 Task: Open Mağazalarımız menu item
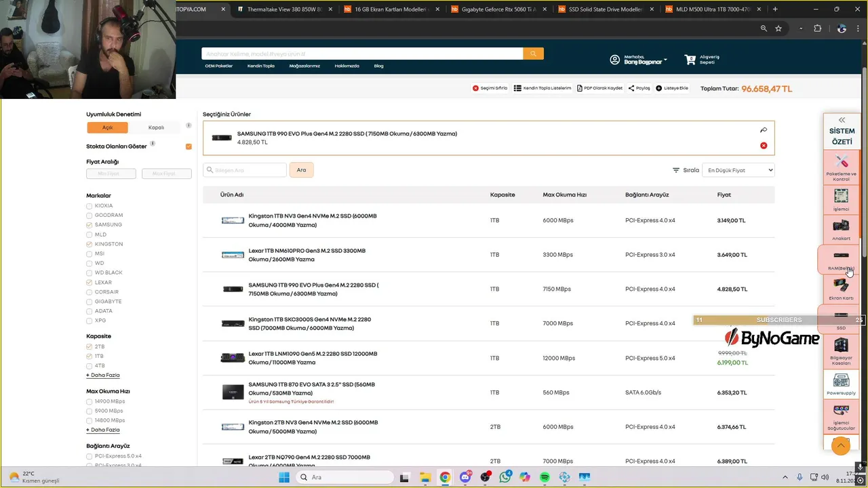(304, 66)
